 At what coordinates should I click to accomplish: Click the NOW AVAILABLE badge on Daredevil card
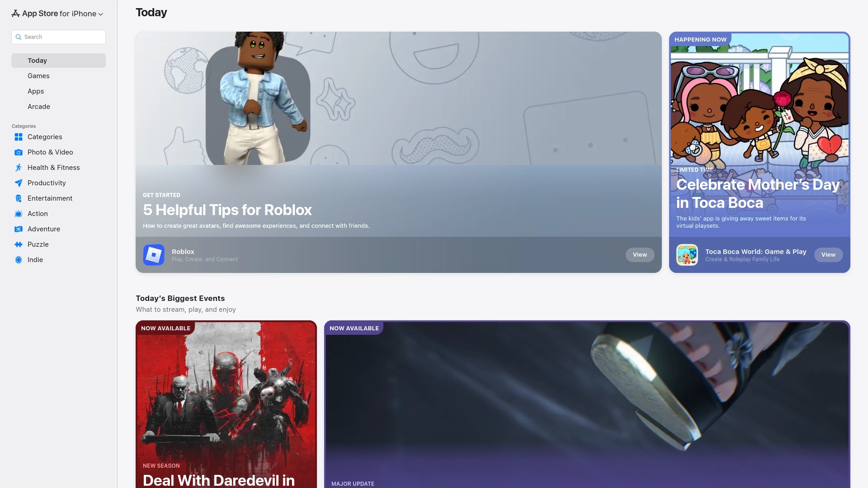point(165,328)
